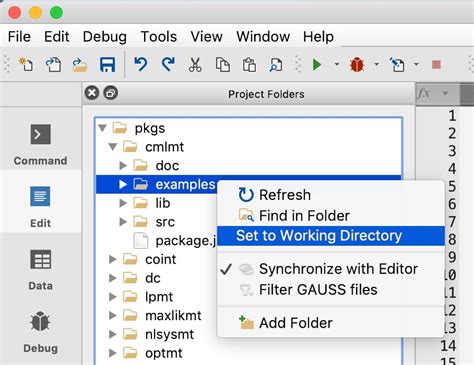The image size is (474, 365).
Task: Undock the Project Folders panel
Action: 111,93
